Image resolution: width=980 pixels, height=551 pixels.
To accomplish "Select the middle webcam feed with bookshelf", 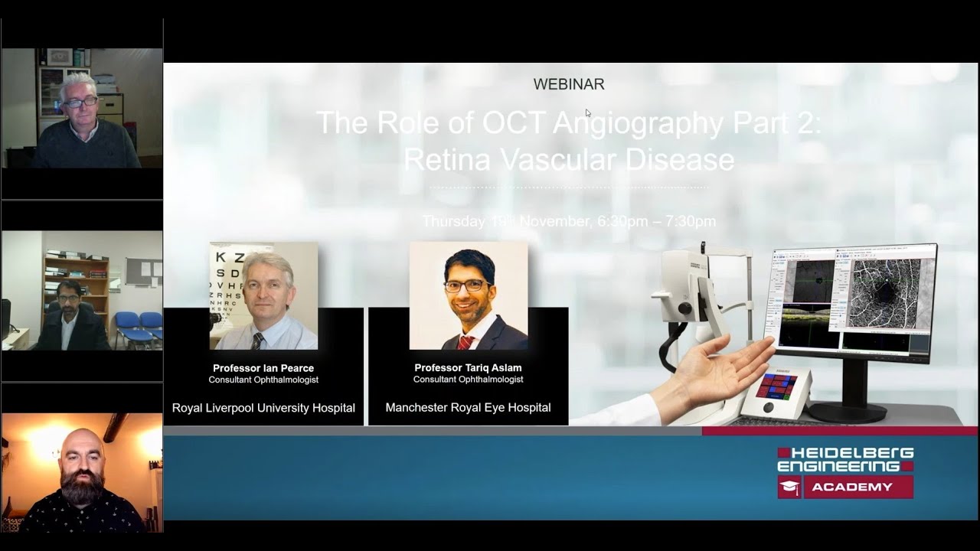I will 82,291.
